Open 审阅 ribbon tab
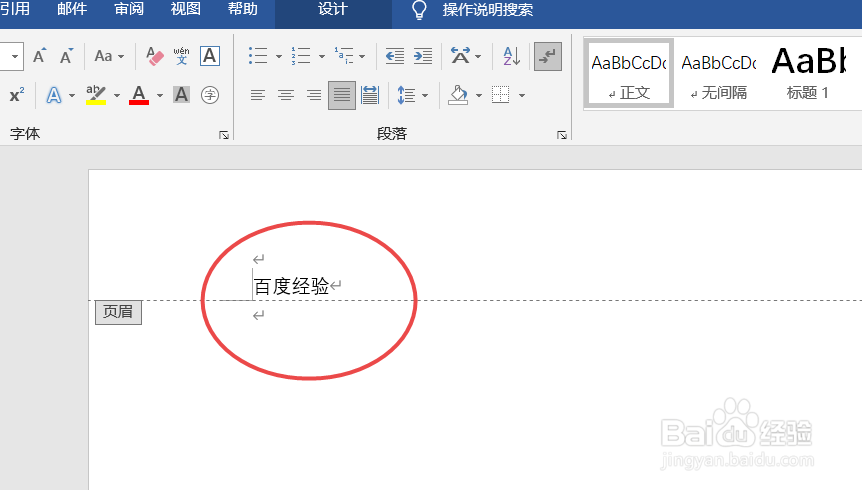 click(129, 9)
